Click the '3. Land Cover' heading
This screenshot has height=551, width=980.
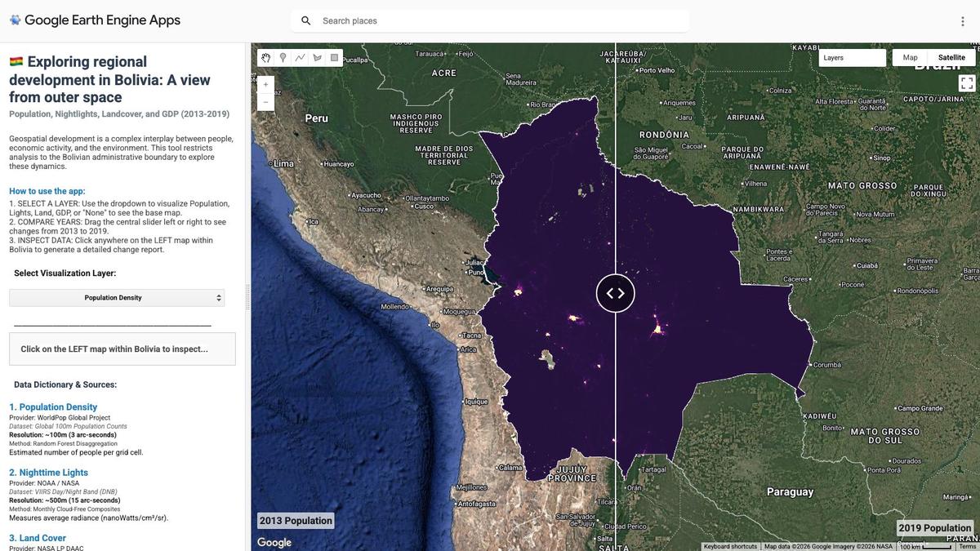(x=38, y=538)
